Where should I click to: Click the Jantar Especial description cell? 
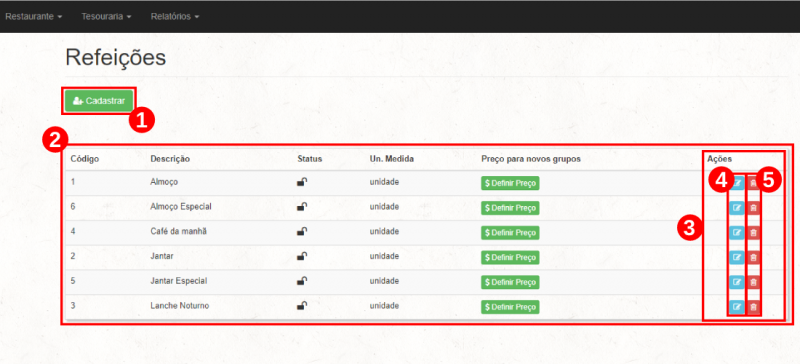click(179, 281)
